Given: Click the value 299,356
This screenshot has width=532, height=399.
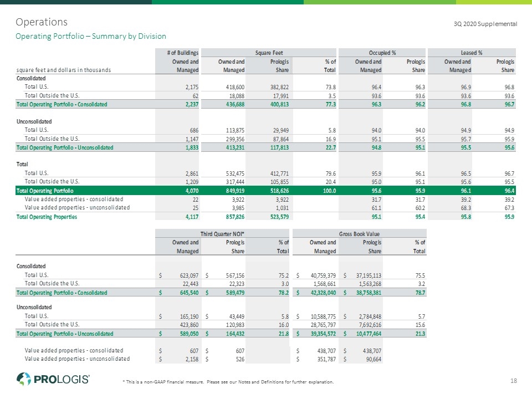Looking at the screenshot, I should pos(235,139).
